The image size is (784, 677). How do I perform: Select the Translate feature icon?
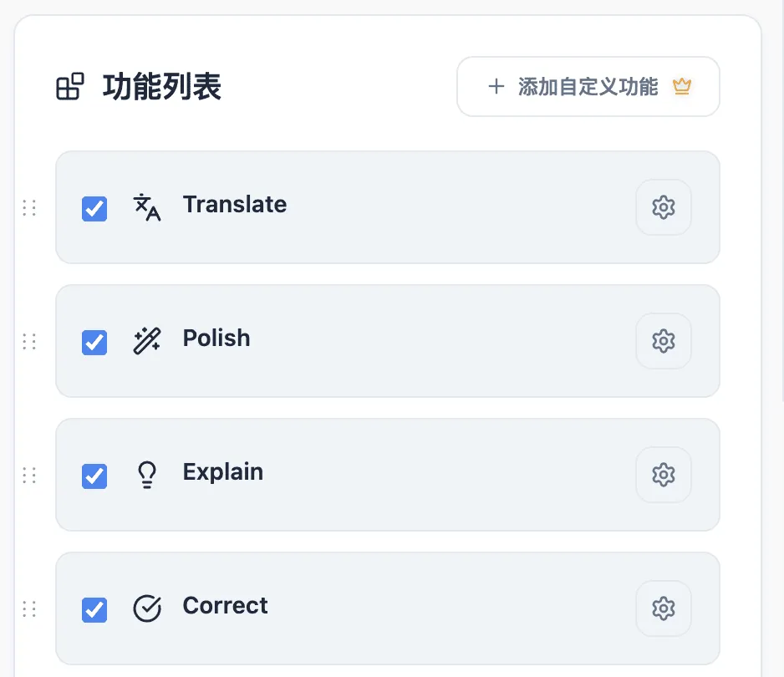coord(146,206)
